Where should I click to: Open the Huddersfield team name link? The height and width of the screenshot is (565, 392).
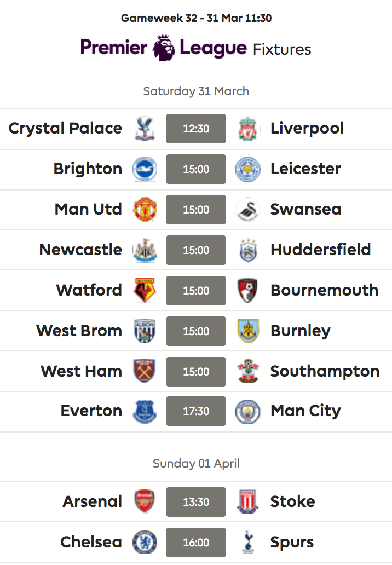[321, 249]
